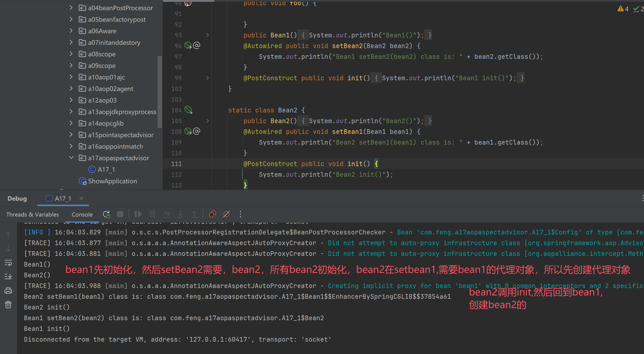Viewport: 644px width, 354px height.
Task: Toggle a breakpoint at line 109
Action: pyautogui.click(x=176, y=142)
